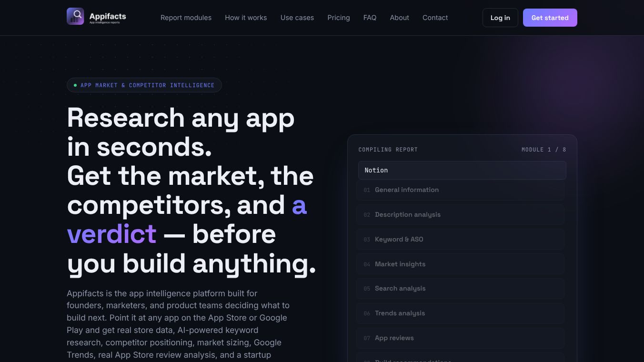Select the Keyword & ASO module row
644x362 pixels.
pos(460,240)
